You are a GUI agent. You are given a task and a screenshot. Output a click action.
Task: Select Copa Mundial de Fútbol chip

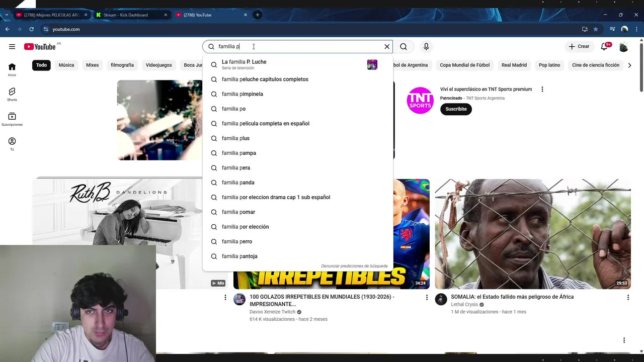pyautogui.click(x=464, y=65)
